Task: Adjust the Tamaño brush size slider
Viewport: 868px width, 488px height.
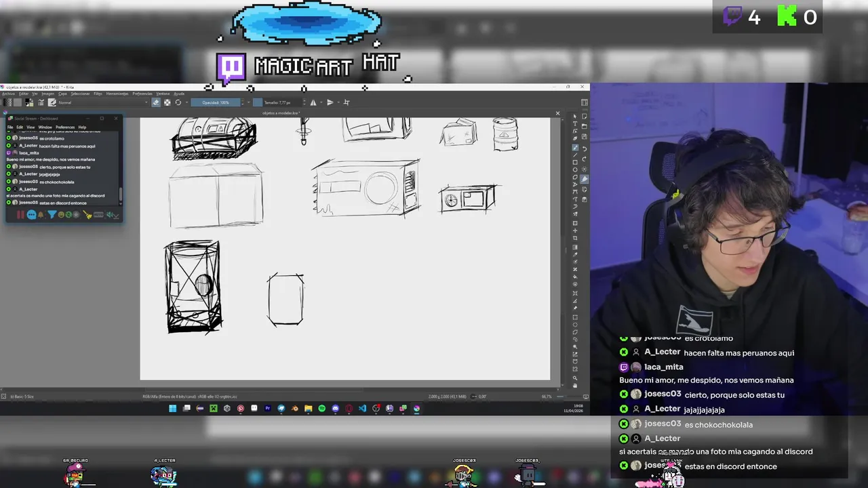Action: point(277,102)
